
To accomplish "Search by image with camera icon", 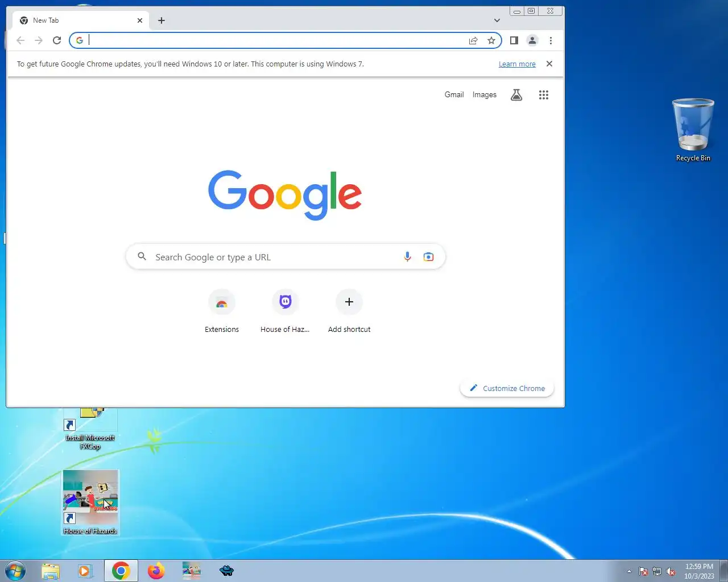I will tap(428, 257).
